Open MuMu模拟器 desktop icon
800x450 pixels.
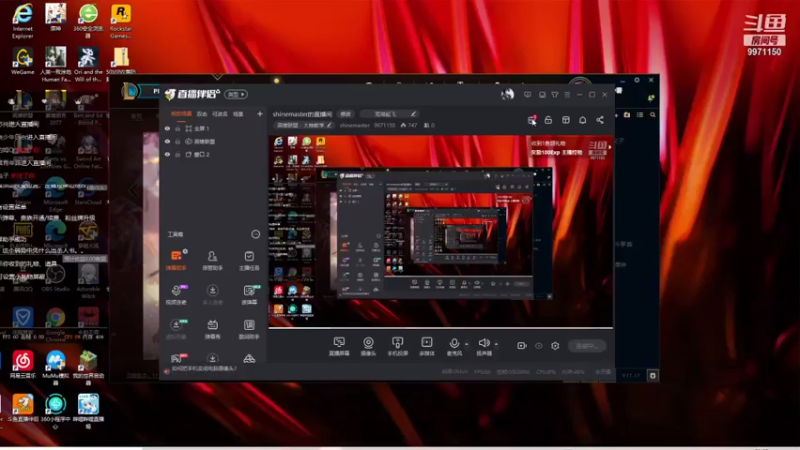pyautogui.click(x=55, y=366)
